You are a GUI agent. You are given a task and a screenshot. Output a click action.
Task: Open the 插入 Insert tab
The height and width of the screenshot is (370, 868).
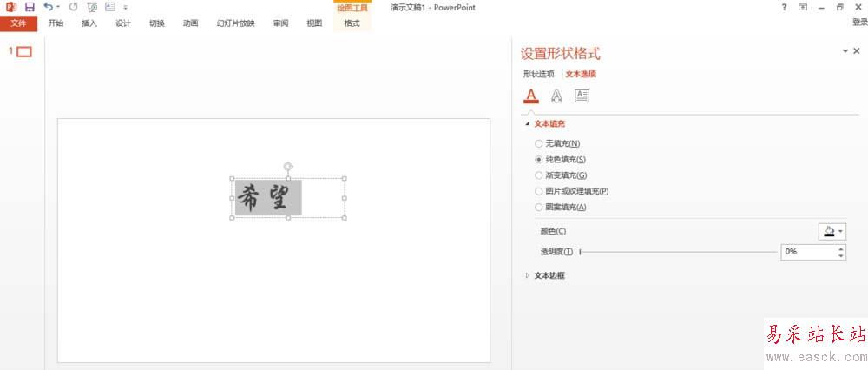click(x=89, y=23)
